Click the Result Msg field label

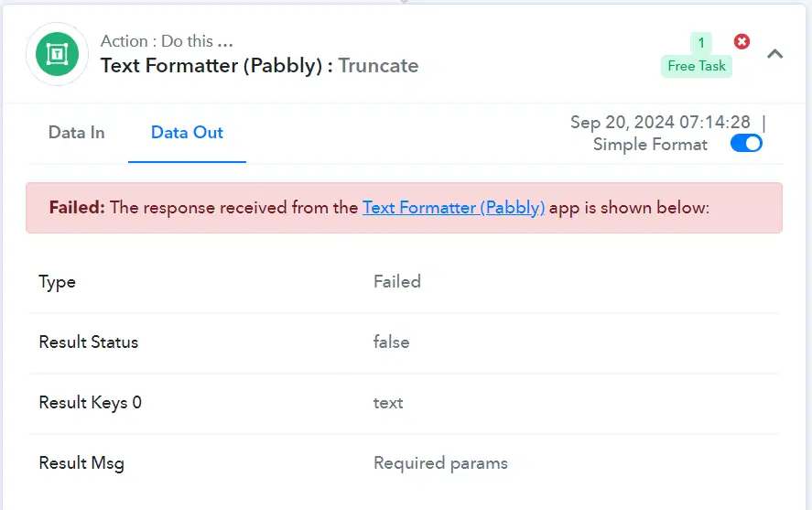(81, 463)
